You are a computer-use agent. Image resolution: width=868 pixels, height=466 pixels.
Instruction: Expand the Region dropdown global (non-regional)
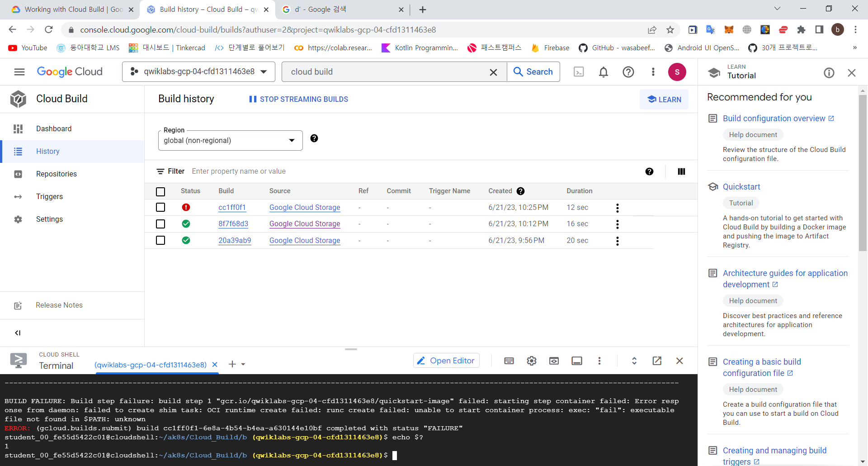[x=230, y=140]
